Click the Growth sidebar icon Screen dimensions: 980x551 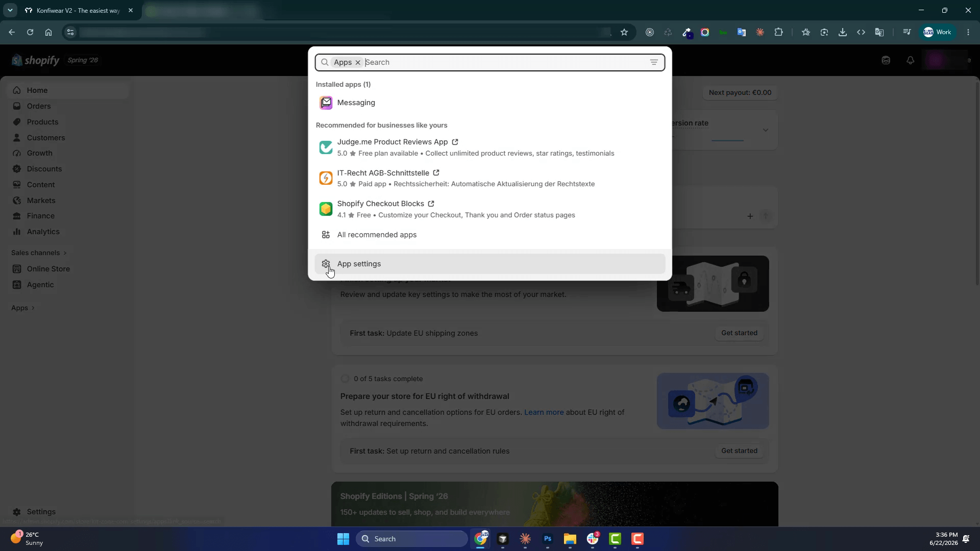[17, 153]
